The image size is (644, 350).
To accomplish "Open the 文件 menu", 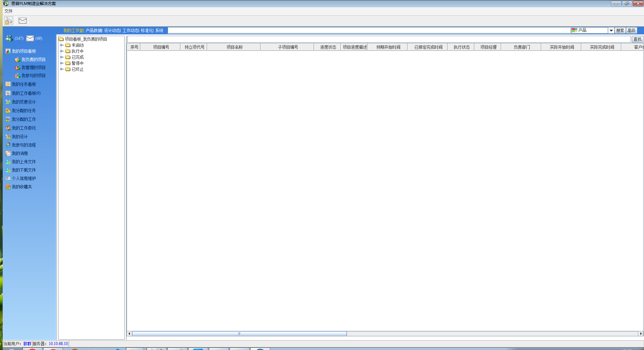I will point(8,11).
